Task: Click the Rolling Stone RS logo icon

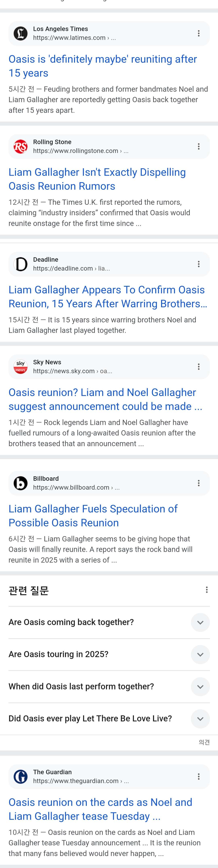Action: (x=21, y=147)
